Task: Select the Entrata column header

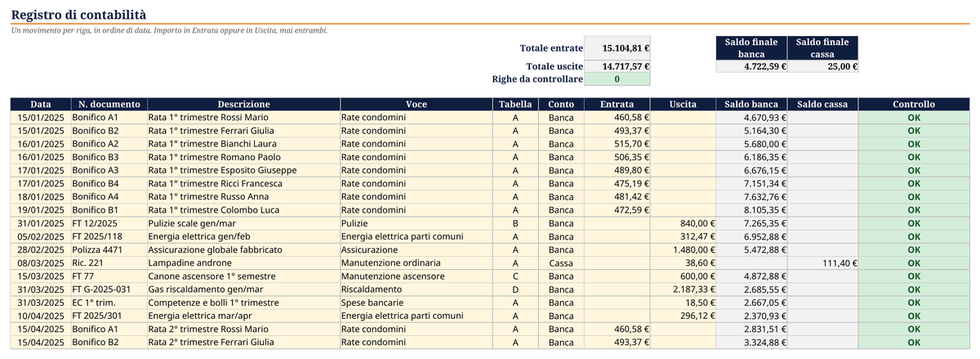Action: (617, 105)
